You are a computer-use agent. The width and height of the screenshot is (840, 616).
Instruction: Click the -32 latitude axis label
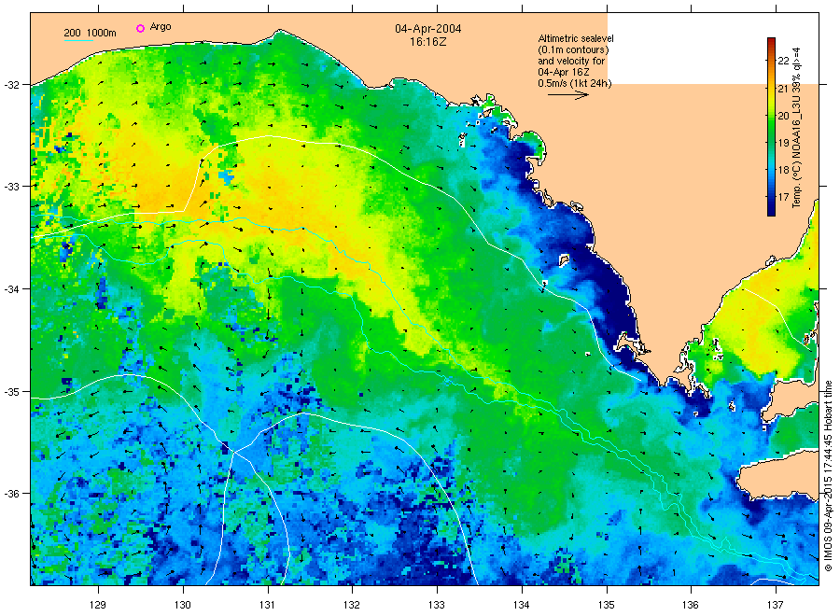10,85
